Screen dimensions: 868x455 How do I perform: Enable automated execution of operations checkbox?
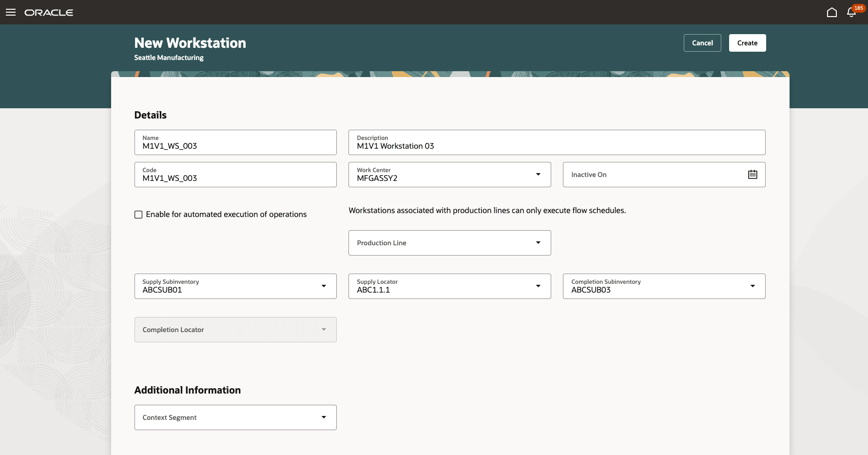pyautogui.click(x=138, y=215)
